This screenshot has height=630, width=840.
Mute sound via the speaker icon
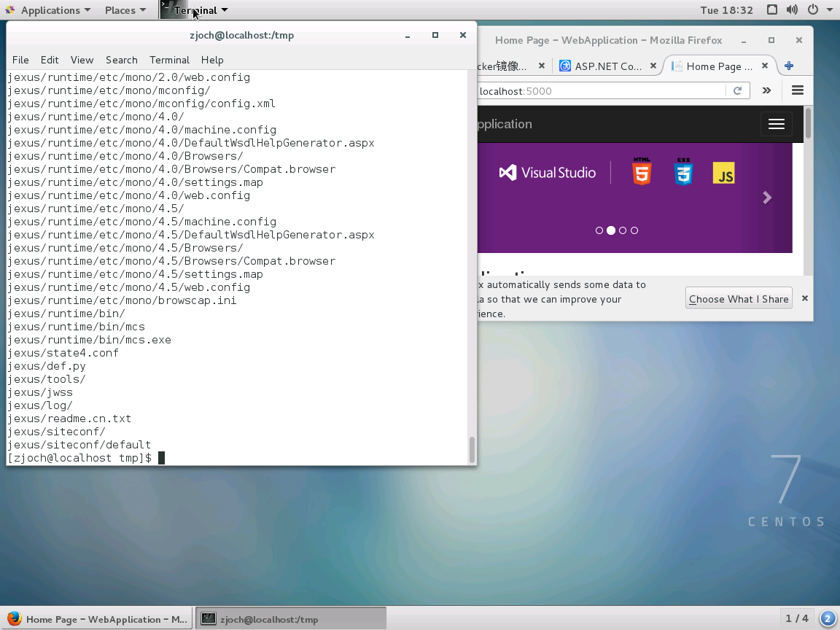pos(792,9)
